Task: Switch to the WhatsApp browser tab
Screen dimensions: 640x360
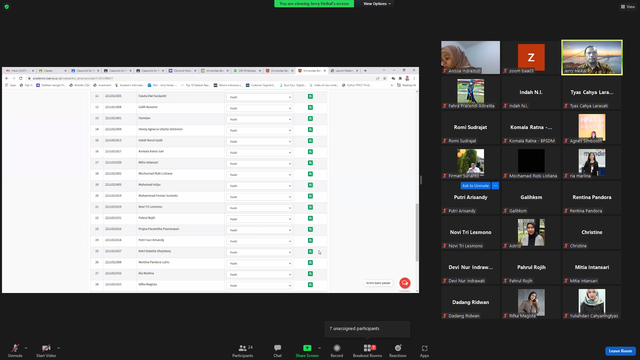Action: pos(247,71)
